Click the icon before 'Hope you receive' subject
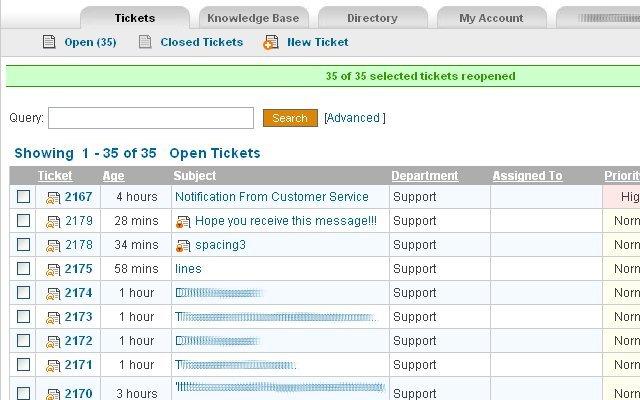Screen dimensions: 640x400 coord(183,222)
